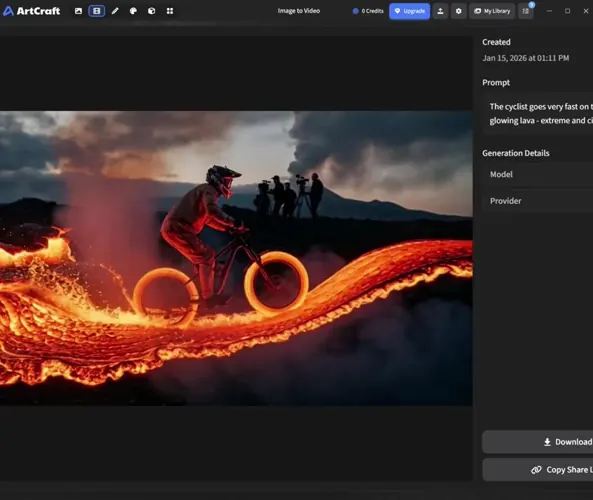Select the video generation film icon
This screenshot has height=500, width=593.
pos(96,11)
